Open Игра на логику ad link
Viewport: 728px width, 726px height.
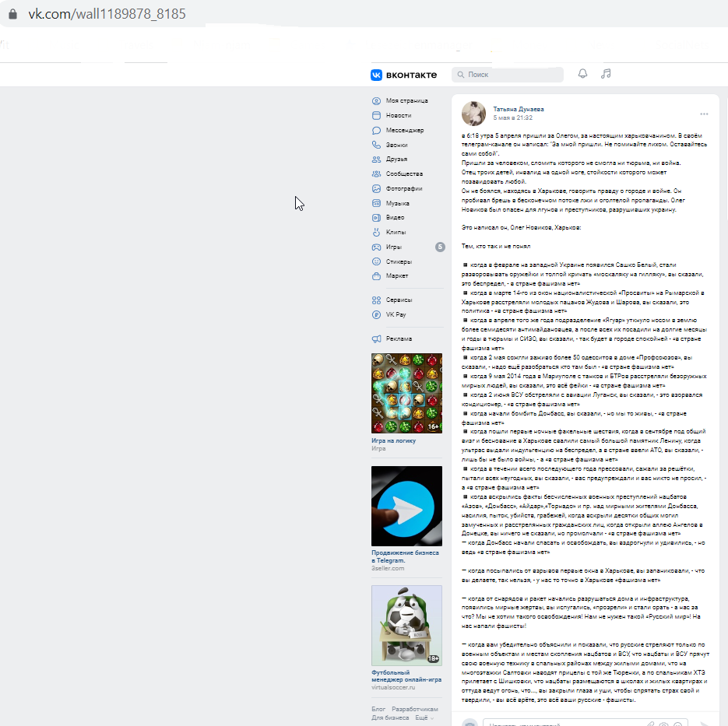(393, 440)
